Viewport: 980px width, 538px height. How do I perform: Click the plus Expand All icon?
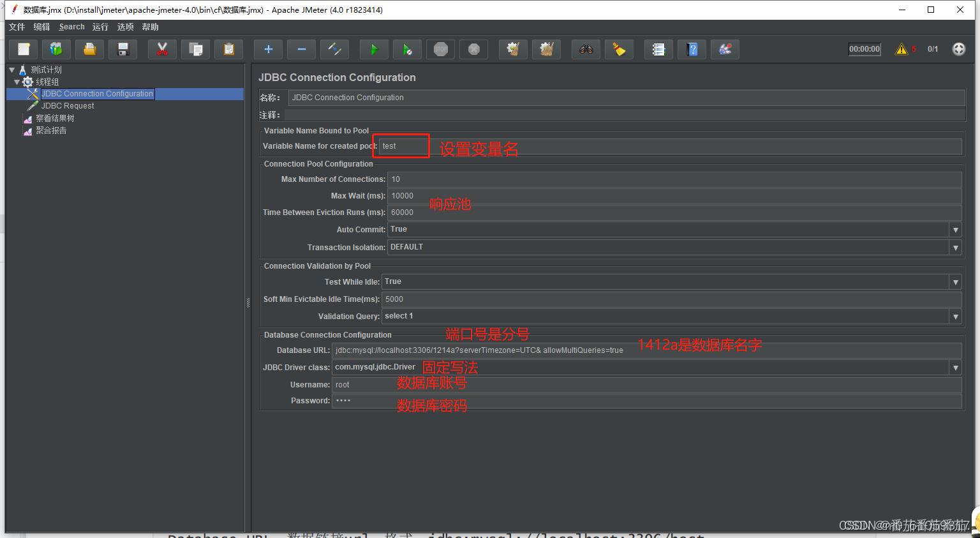[x=269, y=49]
